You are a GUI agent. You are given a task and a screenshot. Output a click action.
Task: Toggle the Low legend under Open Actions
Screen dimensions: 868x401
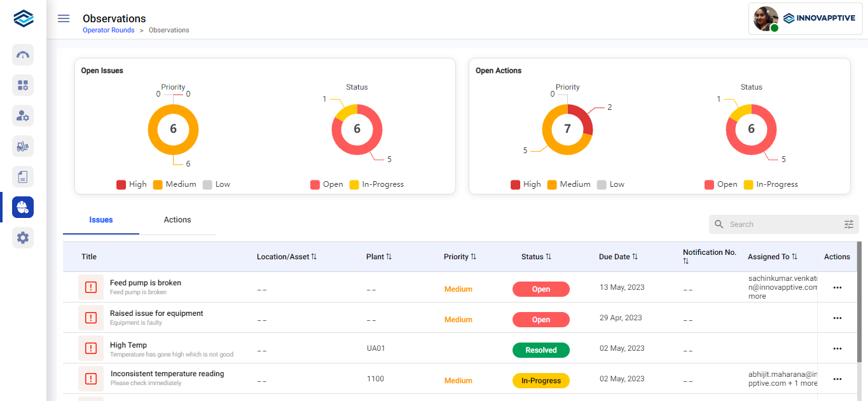(x=611, y=184)
